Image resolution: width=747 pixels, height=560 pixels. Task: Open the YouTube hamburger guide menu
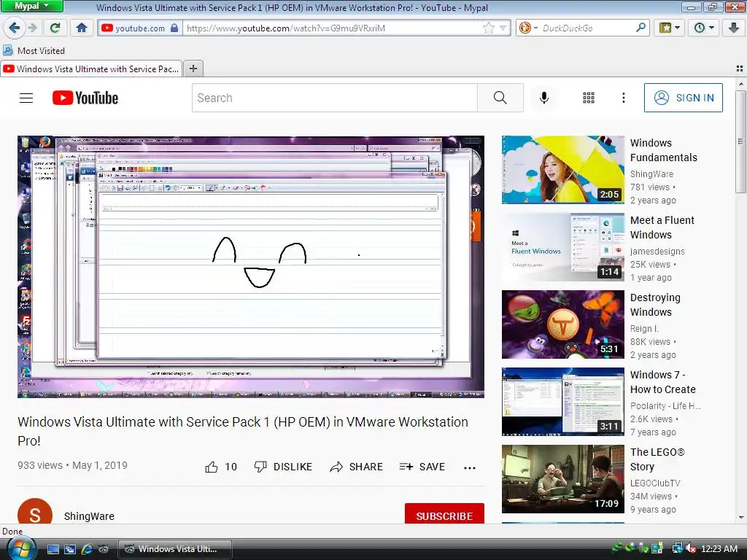coord(26,98)
